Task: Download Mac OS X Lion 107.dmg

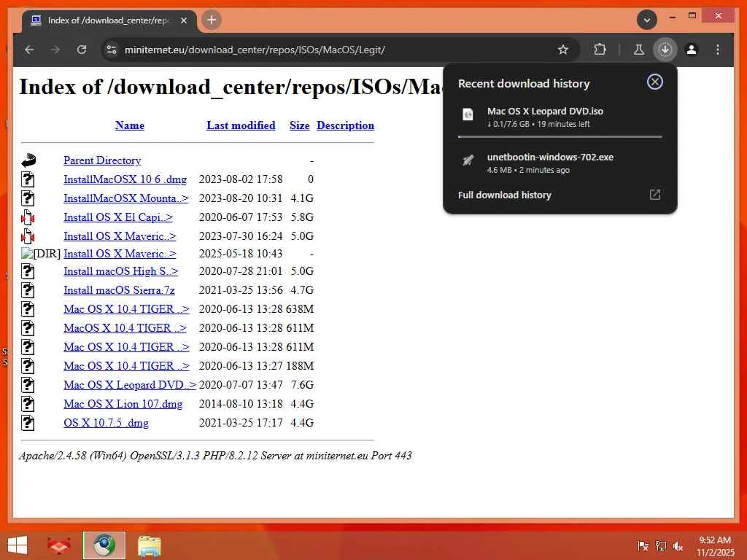Action: (123, 404)
